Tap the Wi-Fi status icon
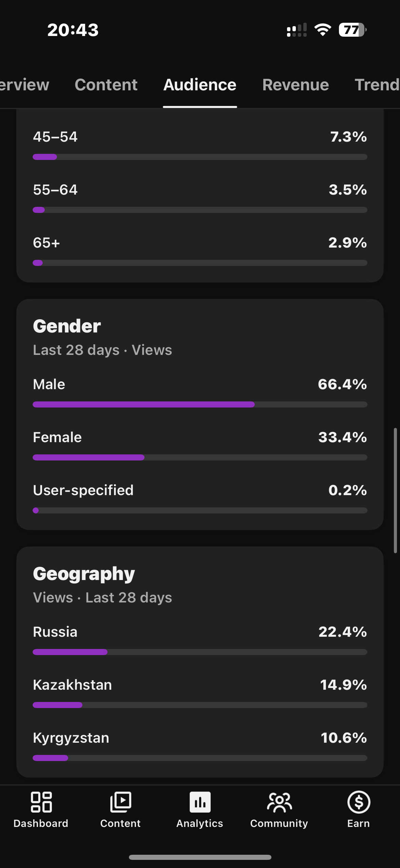Viewport: 400px width, 868px height. 323,30
